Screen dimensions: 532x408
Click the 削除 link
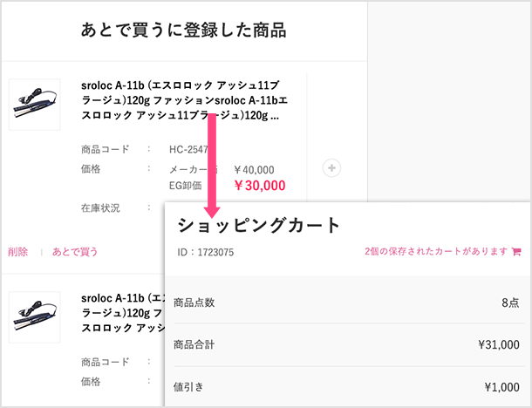[x=17, y=252]
